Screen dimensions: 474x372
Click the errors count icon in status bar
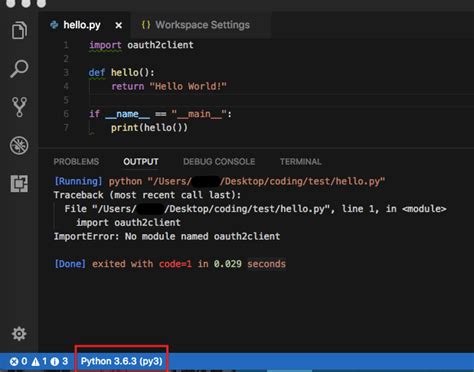pos(14,361)
